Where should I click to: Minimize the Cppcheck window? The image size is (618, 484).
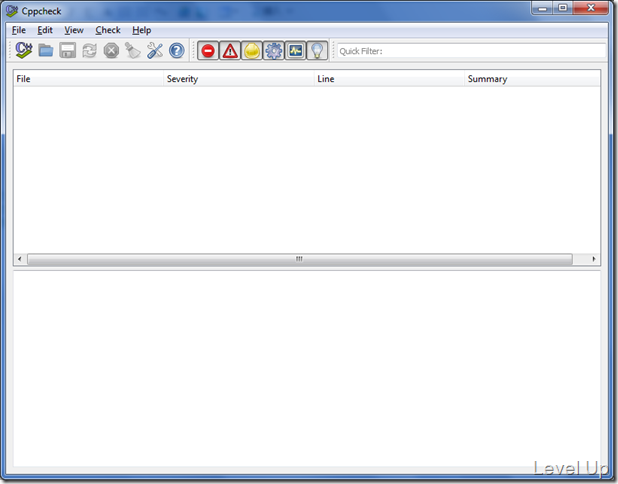point(542,8)
